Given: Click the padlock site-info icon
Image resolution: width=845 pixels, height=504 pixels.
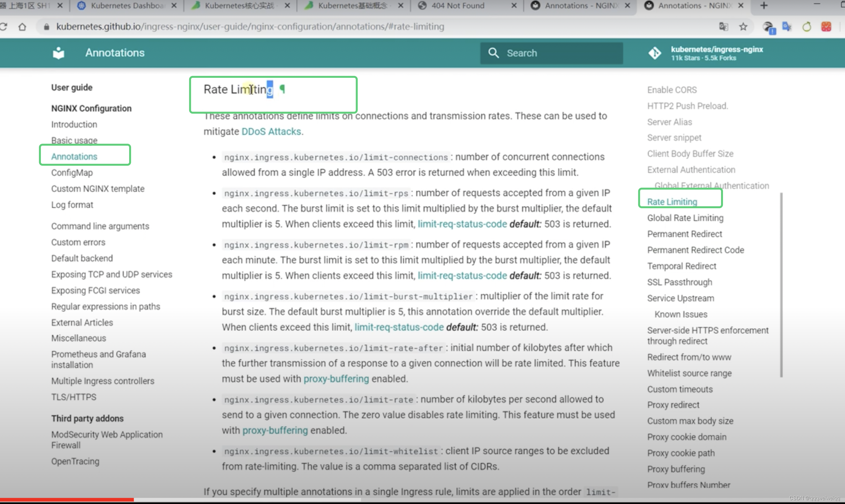Looking at the screenshot, I should coord(47,27).
